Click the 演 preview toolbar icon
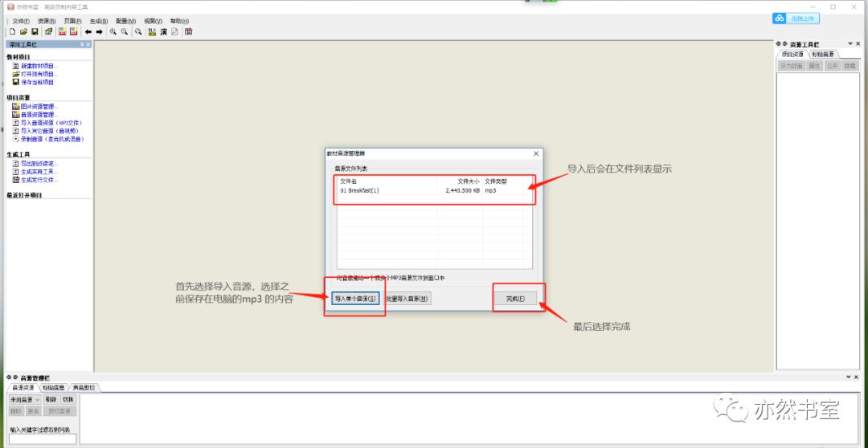The image size is (868, 448). [x=163, y=31]
